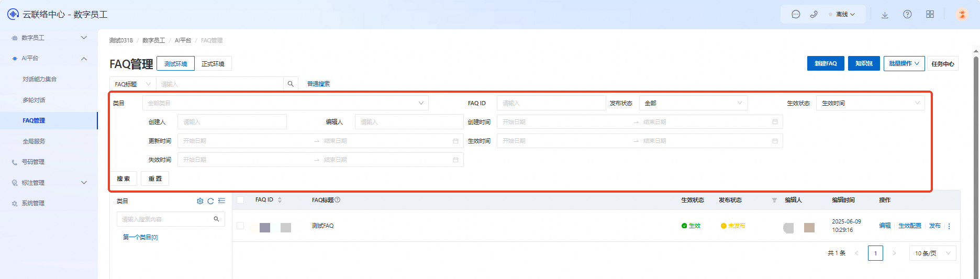The height and width of the screenshot is (279, 980).
Task: Click the 普通搜索 link
Action: click(x=318, y=84)
